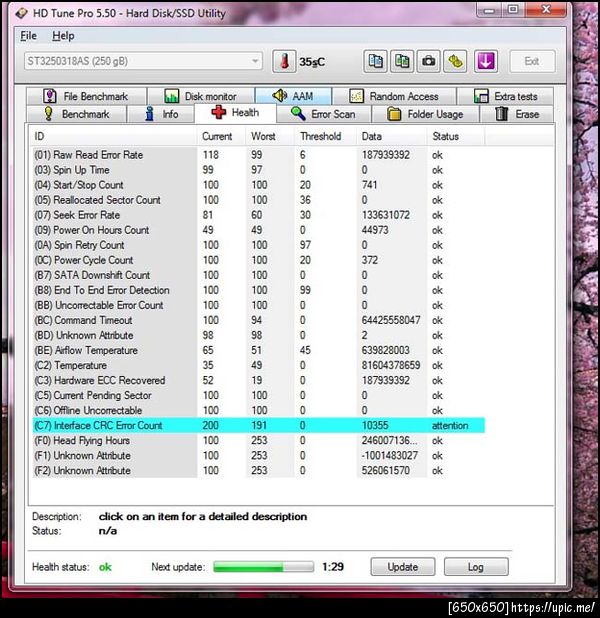
Task: Select the (0A) Spin Retry Count row
Action: tap(259, 245)
